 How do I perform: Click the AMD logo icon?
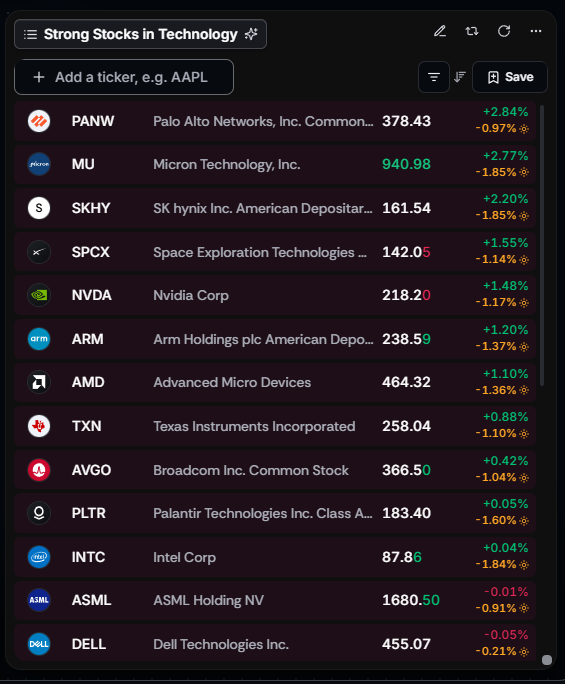pyautogui.click(x=39, y=382)
